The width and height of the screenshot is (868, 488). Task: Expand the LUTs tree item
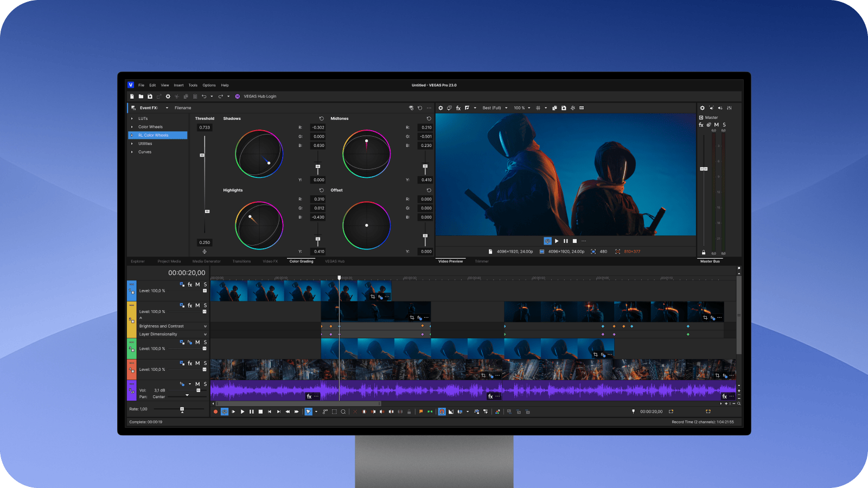[132, 118]
